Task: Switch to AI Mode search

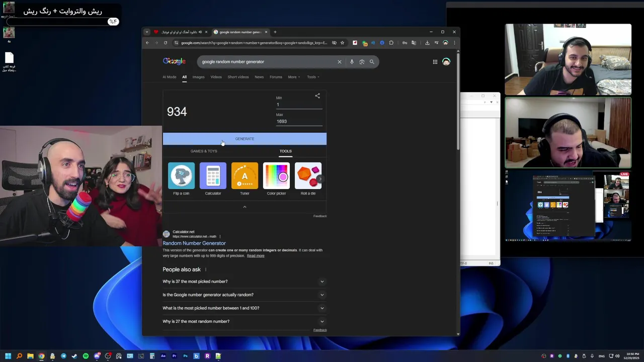Action: tap(170, 77)
